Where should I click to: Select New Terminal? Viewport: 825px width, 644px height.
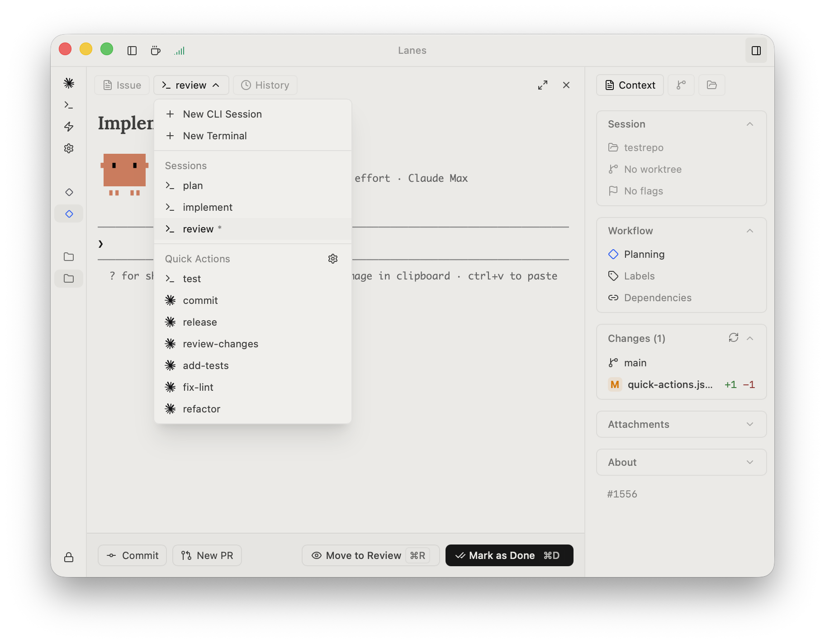pyautogui.click(x=252, y=136)
